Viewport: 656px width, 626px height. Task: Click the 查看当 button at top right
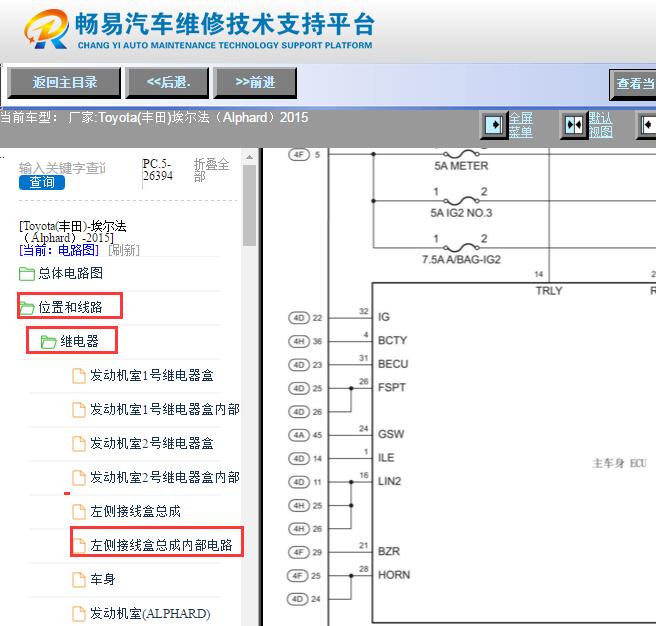[633, 84]
